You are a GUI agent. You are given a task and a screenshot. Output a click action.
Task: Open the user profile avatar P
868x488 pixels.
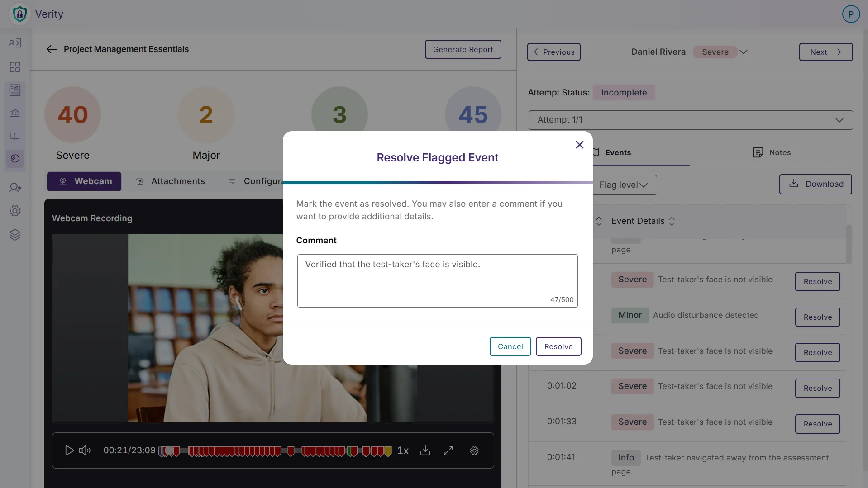tap(850, 14)
